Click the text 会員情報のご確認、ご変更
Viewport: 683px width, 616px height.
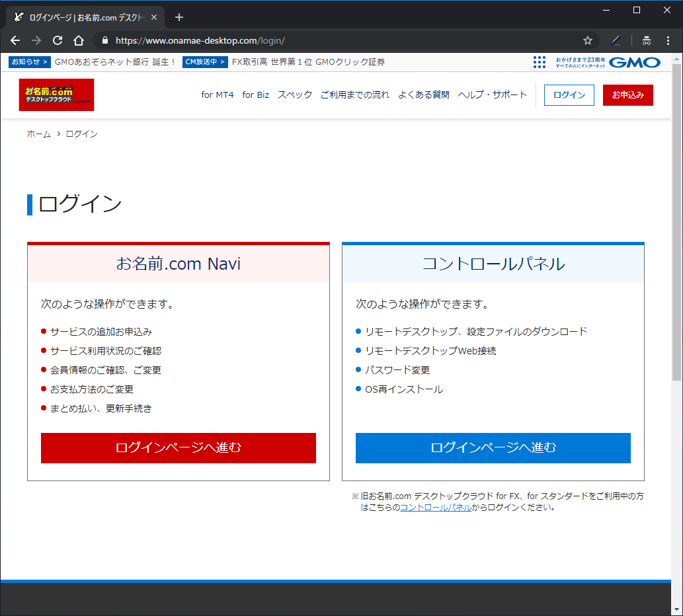[106, 370]
